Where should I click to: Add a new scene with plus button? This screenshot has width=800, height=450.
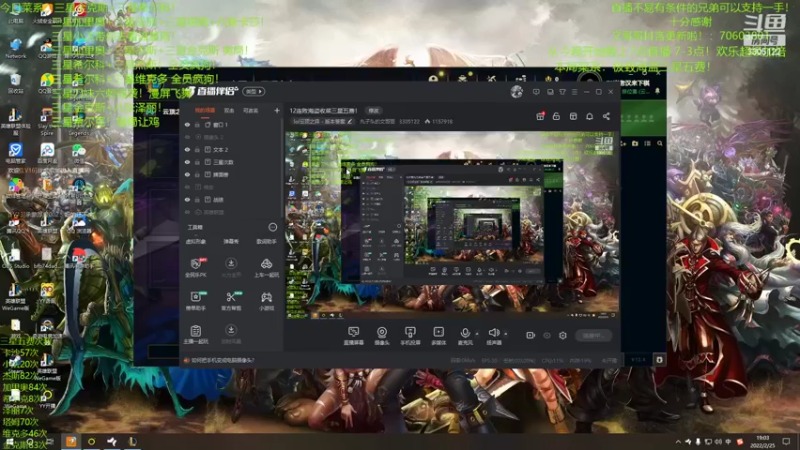277,110
